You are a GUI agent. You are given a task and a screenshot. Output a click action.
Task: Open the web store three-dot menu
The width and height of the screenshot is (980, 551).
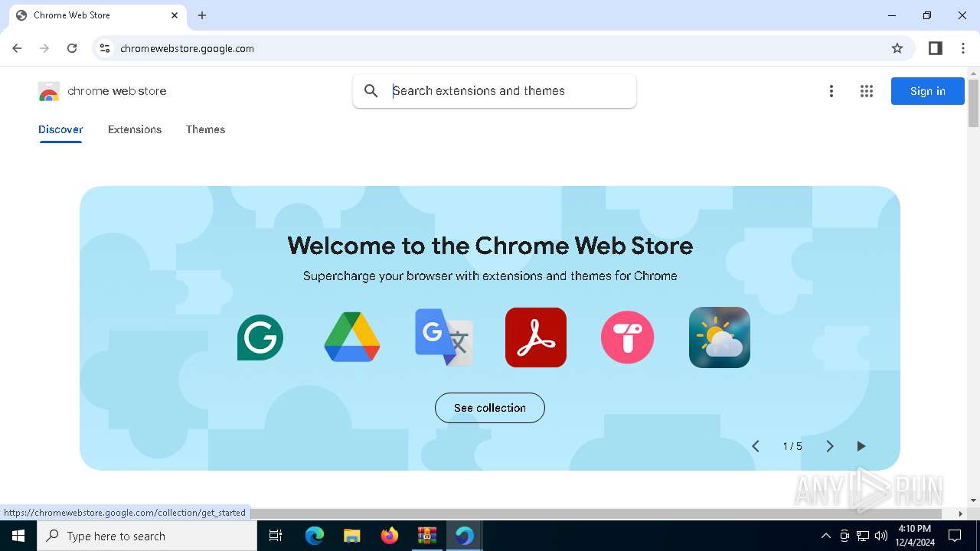(831, 91)
